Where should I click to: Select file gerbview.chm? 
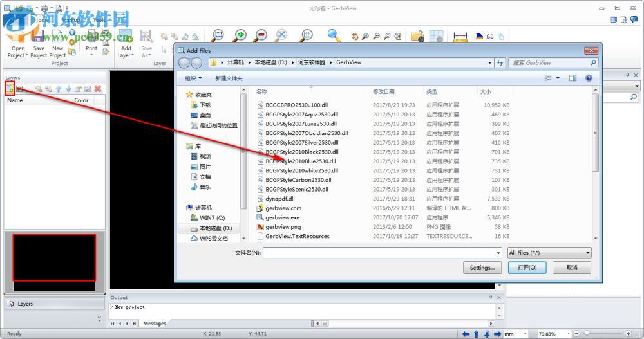click(283, 208)
